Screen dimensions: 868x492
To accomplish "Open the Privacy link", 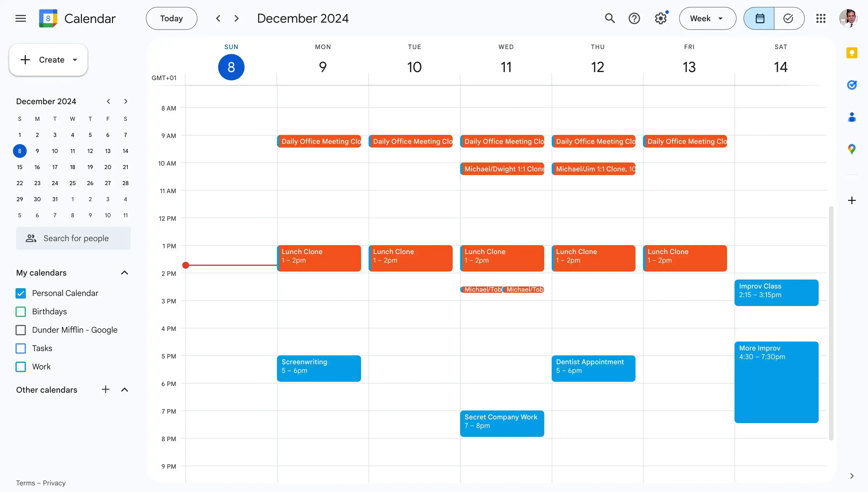I will tap(54, 483).
